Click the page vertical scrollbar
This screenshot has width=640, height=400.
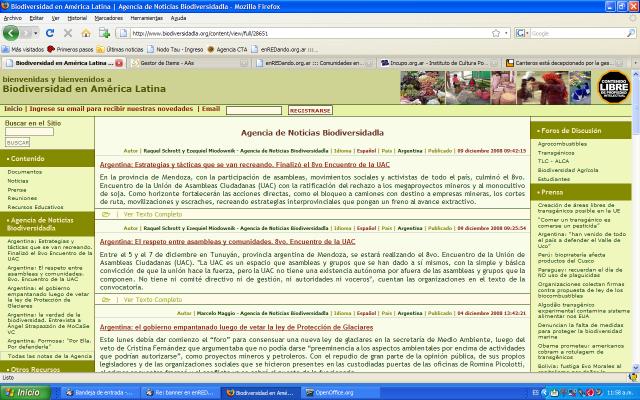click(x=636, y=220)
